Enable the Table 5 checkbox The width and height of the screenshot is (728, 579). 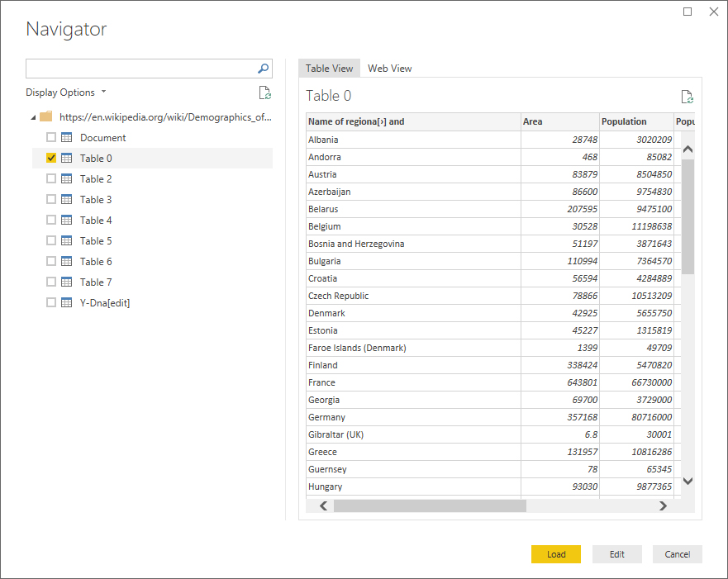[x=51, y=241]
